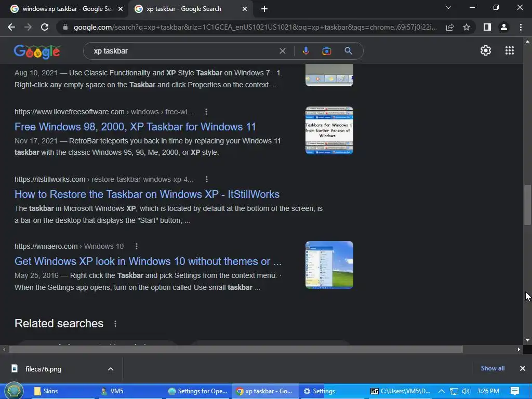The height and width of the screenshot is (399, 532).
Task: Close the xp taskbar tab
Action: pos(245,9)
